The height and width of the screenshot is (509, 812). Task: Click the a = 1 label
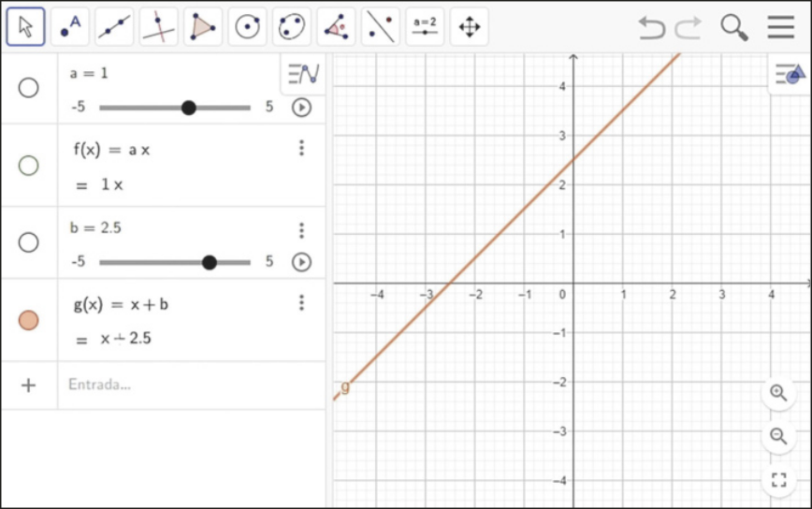89,73
